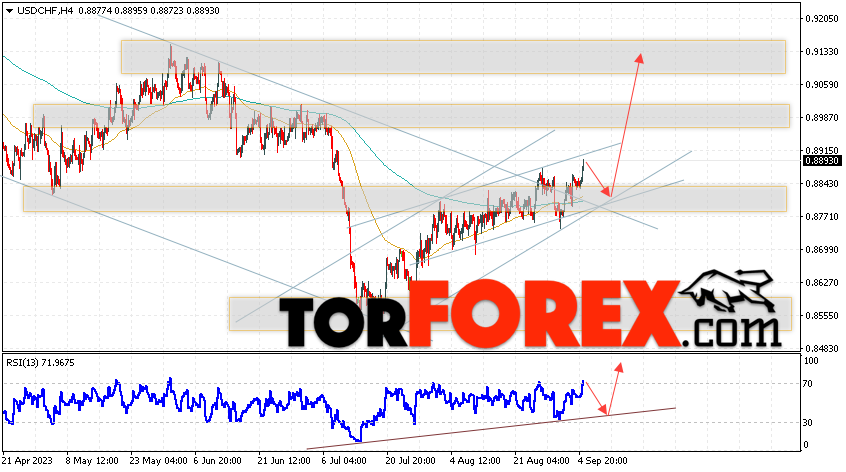Viewport: 846px width, 472px height.
Task: Click the current price label 0.88930
Action: [822, 161]
